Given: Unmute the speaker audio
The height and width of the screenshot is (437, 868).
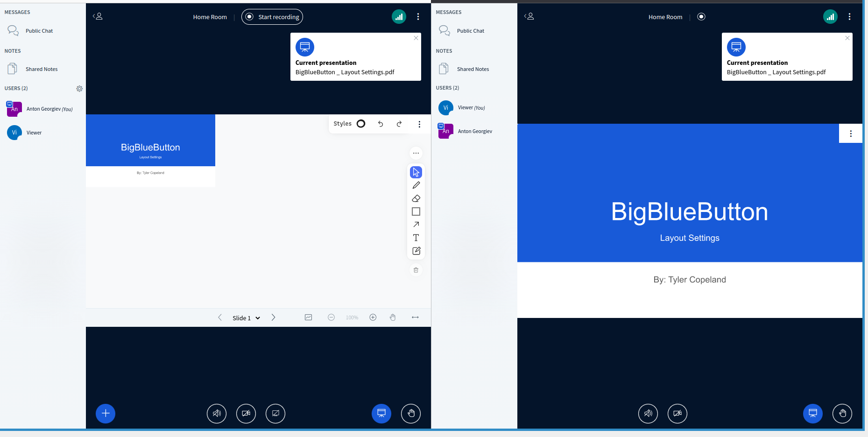Looking at the screenshot, I should 216,413.
